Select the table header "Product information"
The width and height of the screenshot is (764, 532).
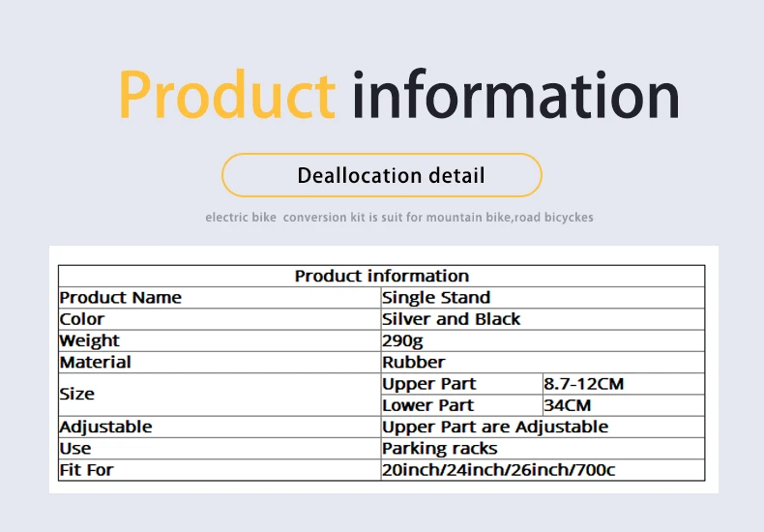point(381,277)
